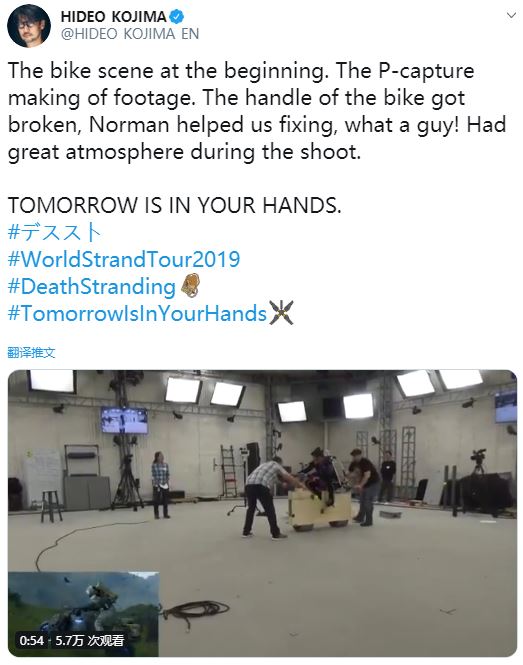Visit the @HIDEO KOJIMA EN handle
The height and width of the screenshot is (665, 523).
click(130, 34)
